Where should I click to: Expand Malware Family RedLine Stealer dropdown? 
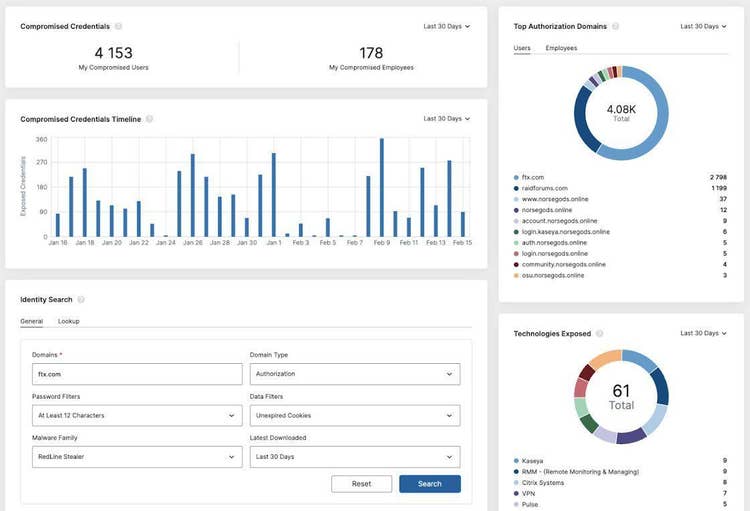pyautogui.click(x=137, y=456)
